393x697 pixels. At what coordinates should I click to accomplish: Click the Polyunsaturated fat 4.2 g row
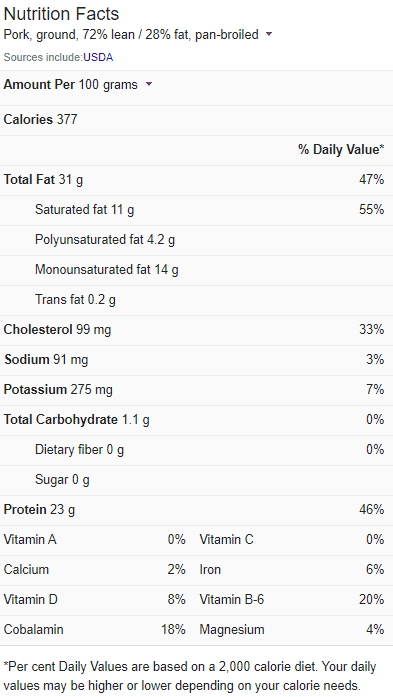point(196,240)
